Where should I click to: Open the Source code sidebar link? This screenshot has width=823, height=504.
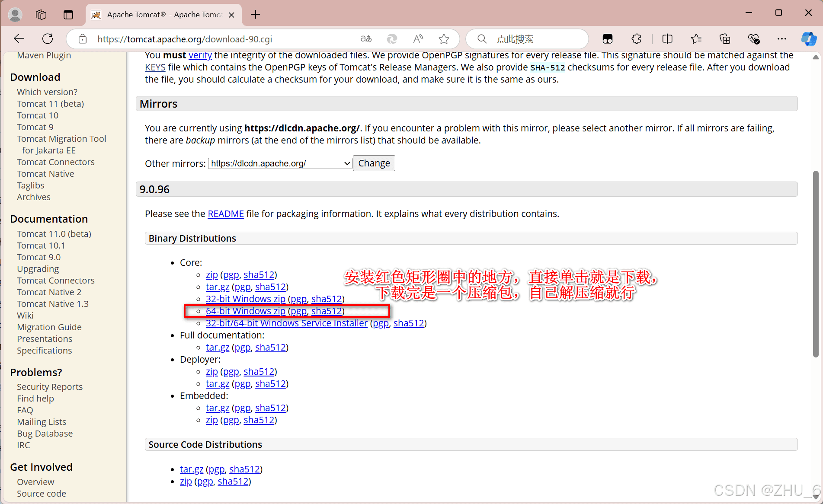(42, 494)
